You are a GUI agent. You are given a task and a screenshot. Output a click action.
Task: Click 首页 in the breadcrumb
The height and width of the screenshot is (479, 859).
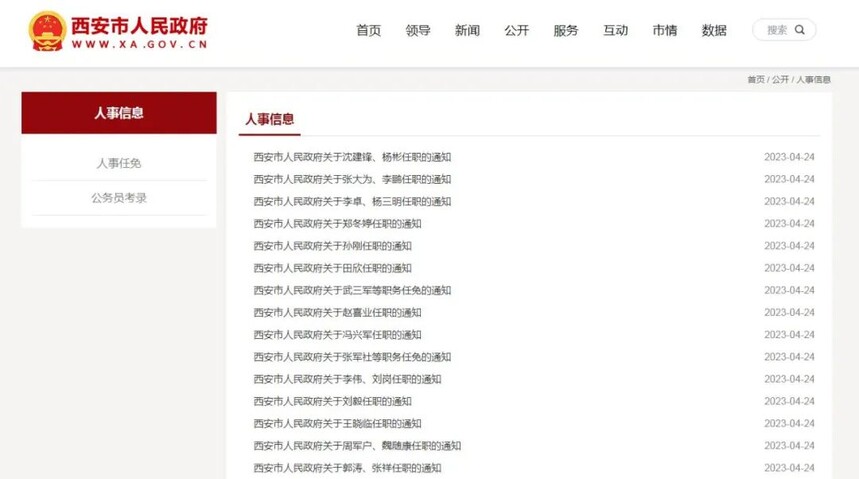(x=756, y=79)
